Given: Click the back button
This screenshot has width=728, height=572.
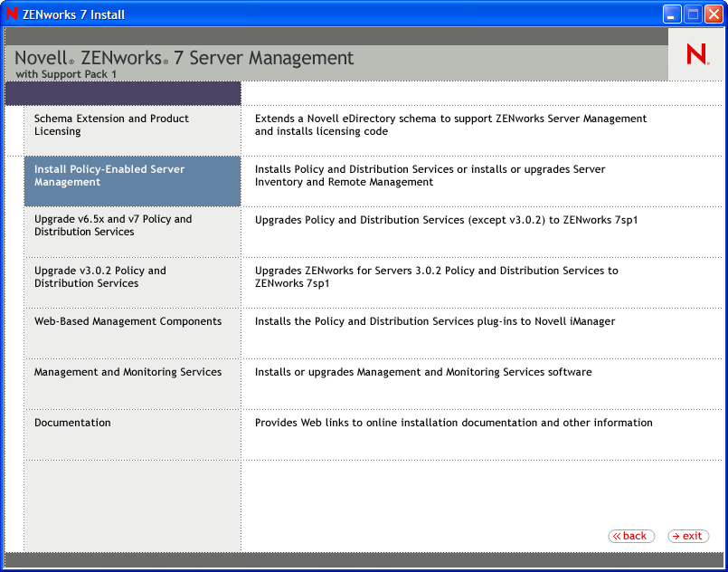Looking at the screenshot, I should (x=631, y=536).
